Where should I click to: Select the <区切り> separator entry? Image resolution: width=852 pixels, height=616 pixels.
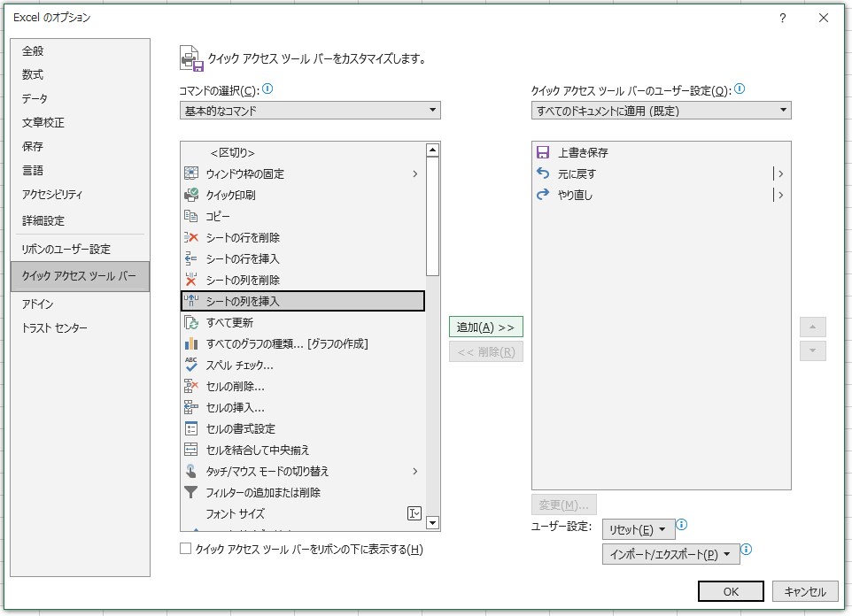pyautogui.click(x=303, y=152)
